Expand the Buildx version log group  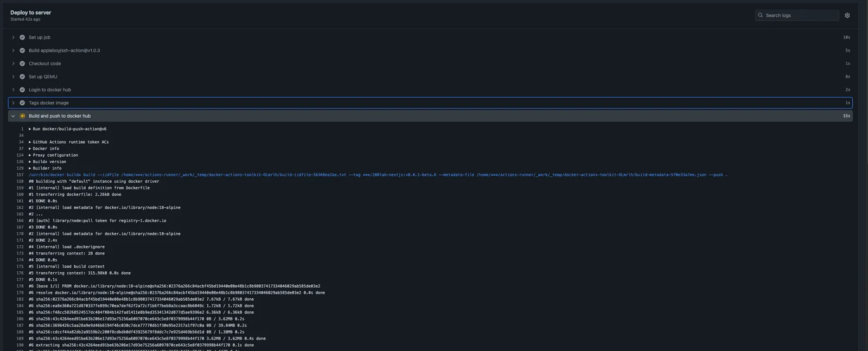point(30,162)
